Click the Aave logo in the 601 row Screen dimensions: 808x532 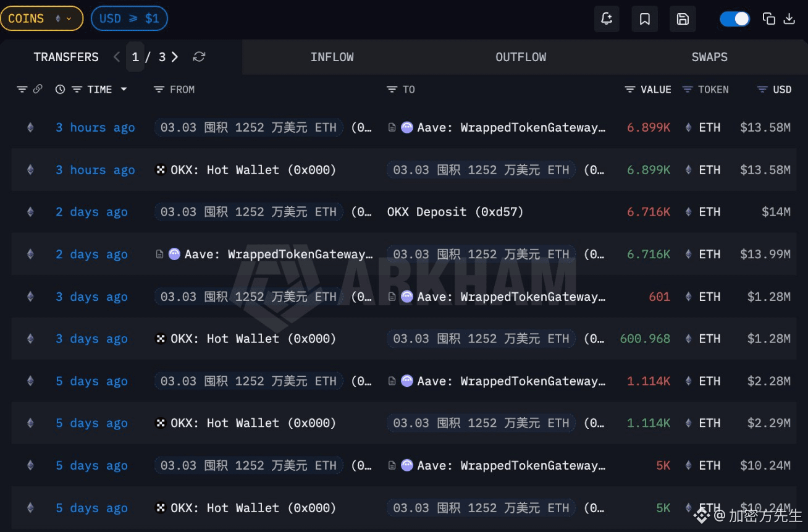pos(407,297)
